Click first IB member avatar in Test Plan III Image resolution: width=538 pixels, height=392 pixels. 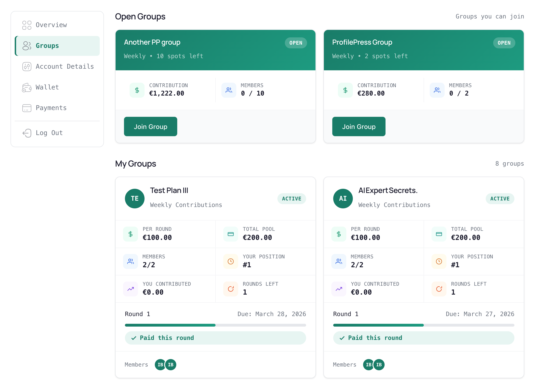tap(160, 364)
